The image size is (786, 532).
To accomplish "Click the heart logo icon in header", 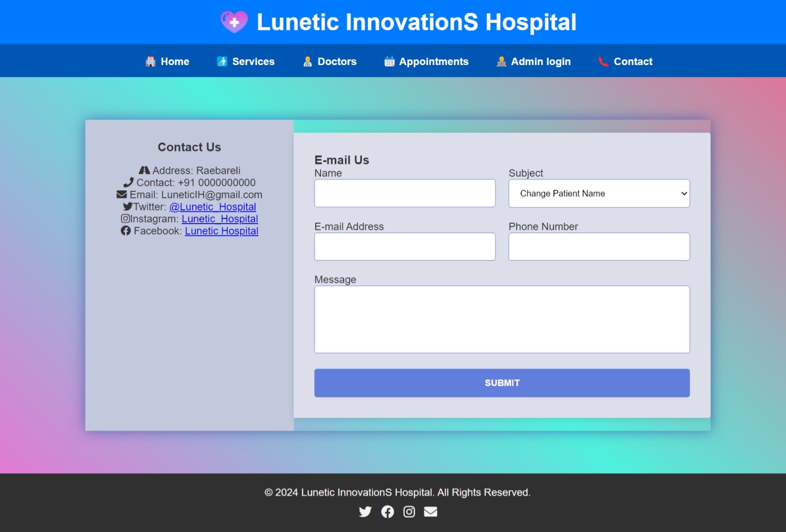I will click(234, 22).
